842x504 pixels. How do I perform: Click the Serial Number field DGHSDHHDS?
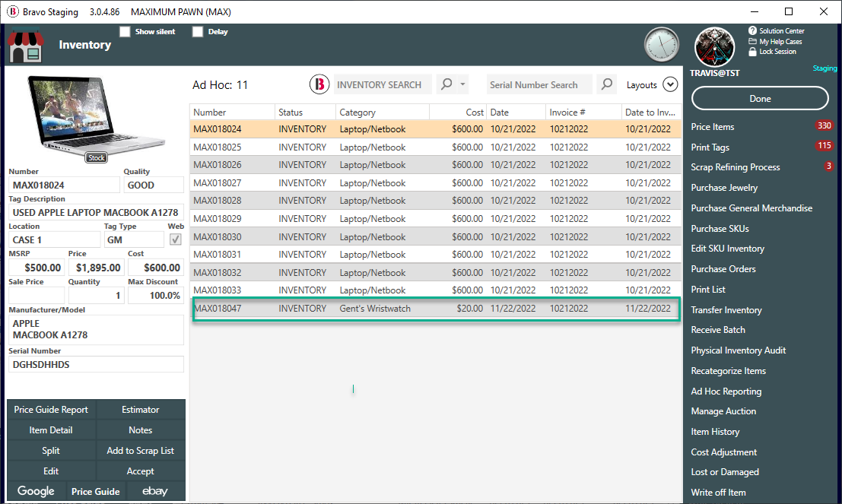[x=96, y=364]
